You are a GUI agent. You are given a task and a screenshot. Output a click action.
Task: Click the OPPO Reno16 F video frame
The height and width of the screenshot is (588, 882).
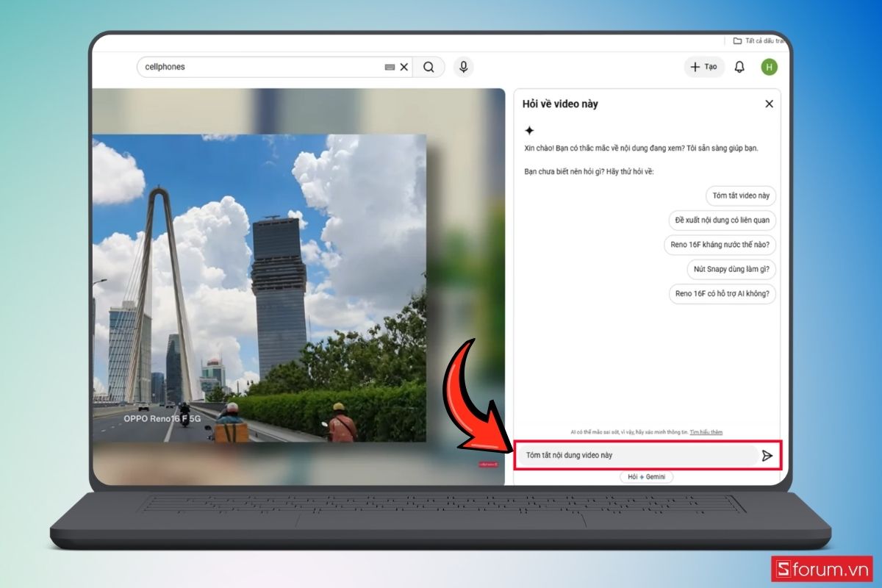259,288
